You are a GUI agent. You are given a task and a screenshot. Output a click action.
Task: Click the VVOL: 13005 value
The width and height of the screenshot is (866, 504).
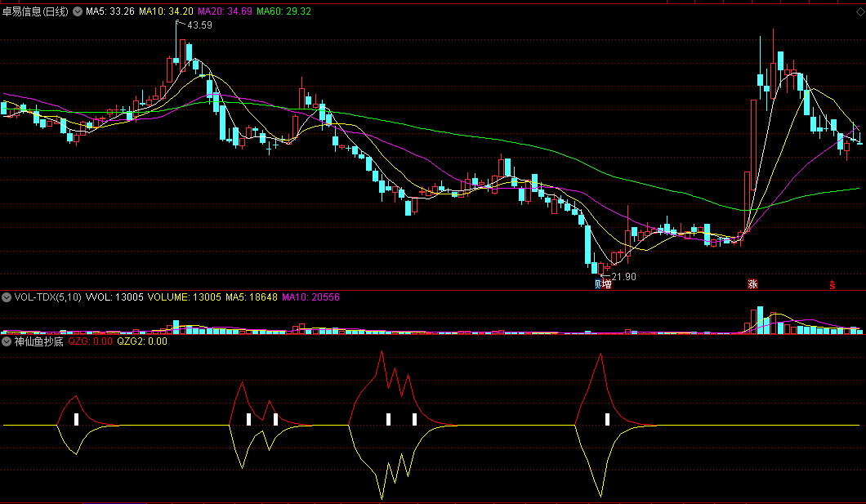(x=114, y=297)
